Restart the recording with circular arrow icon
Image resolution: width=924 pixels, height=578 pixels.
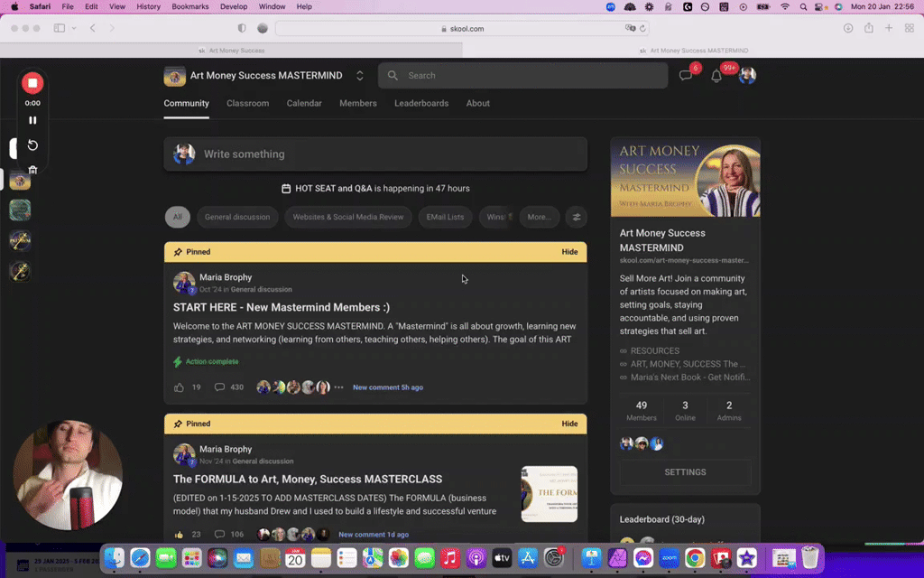tap(32, 145)
